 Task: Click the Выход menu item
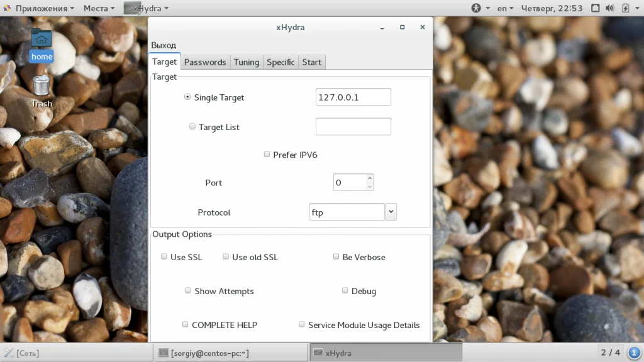[x=164, y=45]
